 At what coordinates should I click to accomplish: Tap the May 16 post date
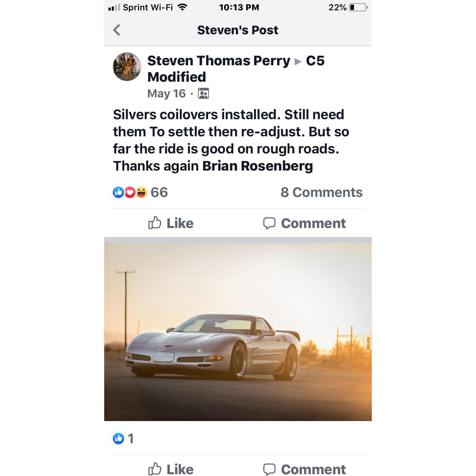point(166,93)
